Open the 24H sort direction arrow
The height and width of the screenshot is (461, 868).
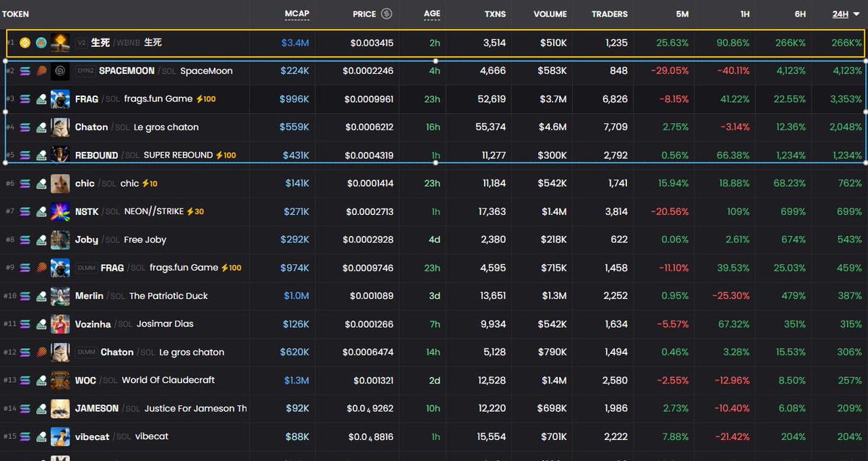[x=856, y=14]
